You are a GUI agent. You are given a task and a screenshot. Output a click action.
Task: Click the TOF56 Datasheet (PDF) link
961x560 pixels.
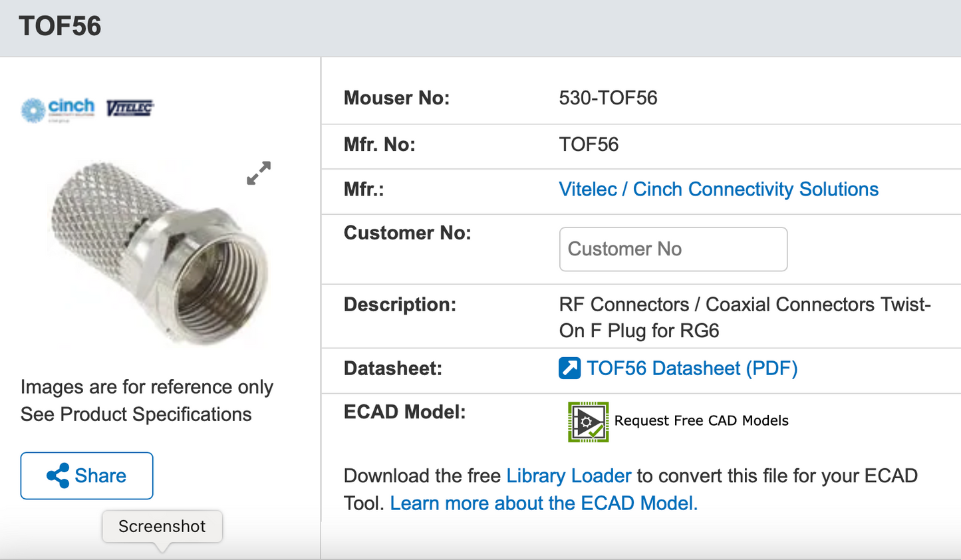[x=692, y=367]
